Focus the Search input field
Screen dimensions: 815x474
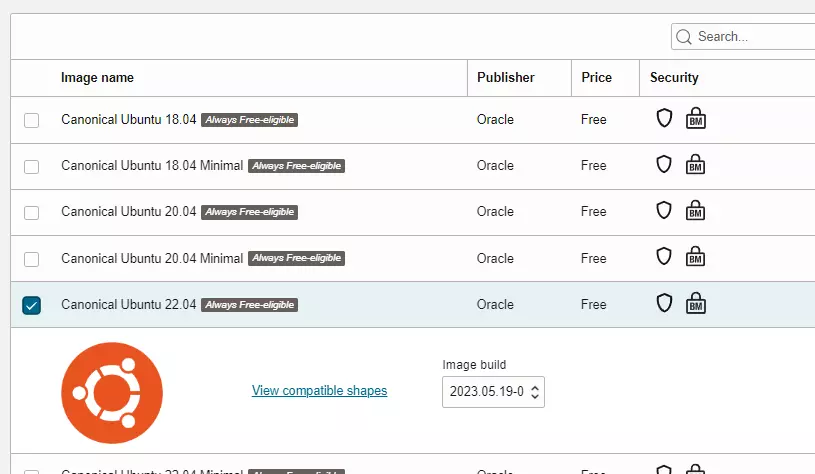(750, 37)
